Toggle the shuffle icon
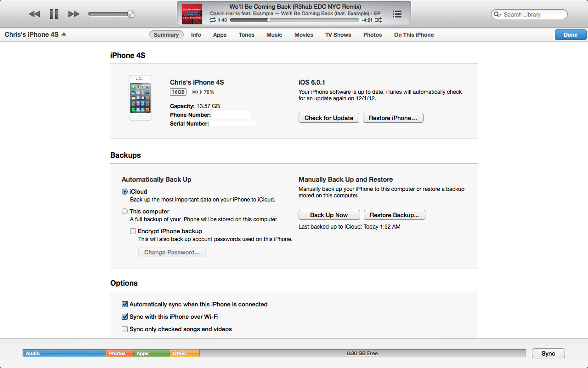This screenshot has width=588, height=368. [x=378, y=20]
